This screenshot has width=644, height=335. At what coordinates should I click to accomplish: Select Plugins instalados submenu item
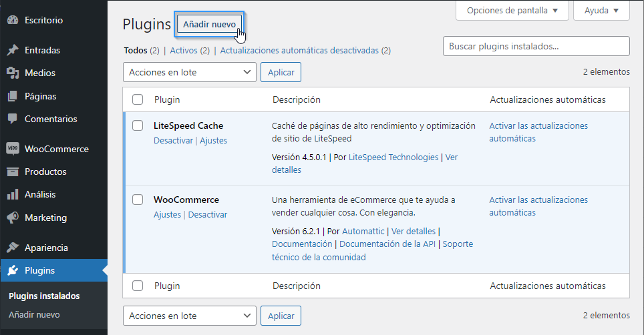44,296
